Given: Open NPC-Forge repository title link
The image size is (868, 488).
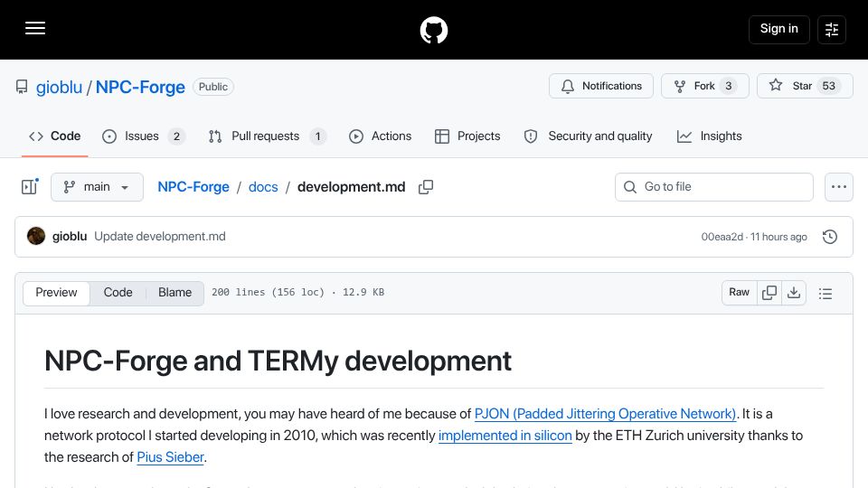Looking at the screenshot, I should coord(140,87).
